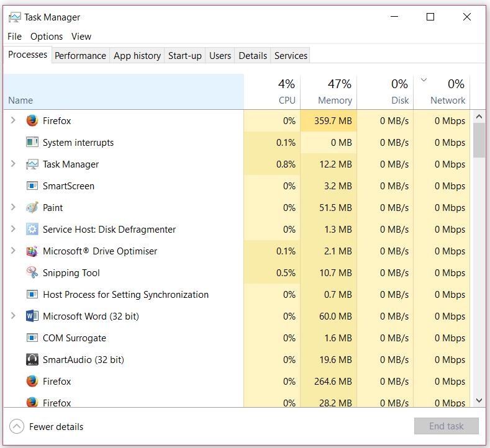Expand the Task Manager process row

click(x=13, y=164)
